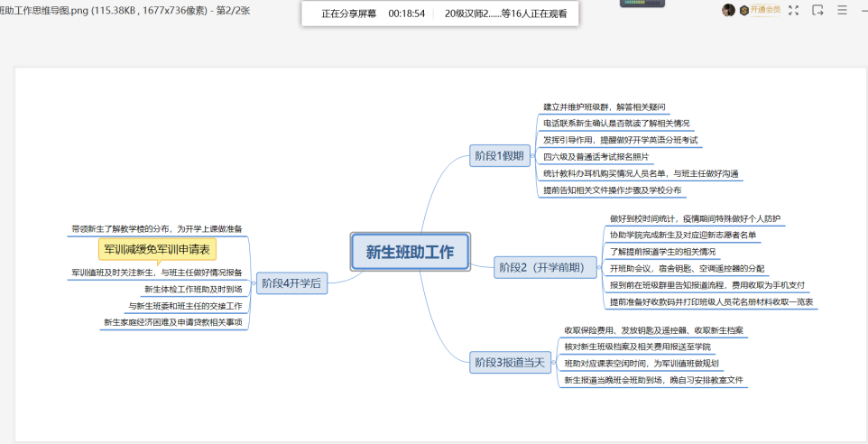Click the 新生体检工作班助及时到场 topic
868x444 pixels.
pyautogui.click(x=192, y=289)
